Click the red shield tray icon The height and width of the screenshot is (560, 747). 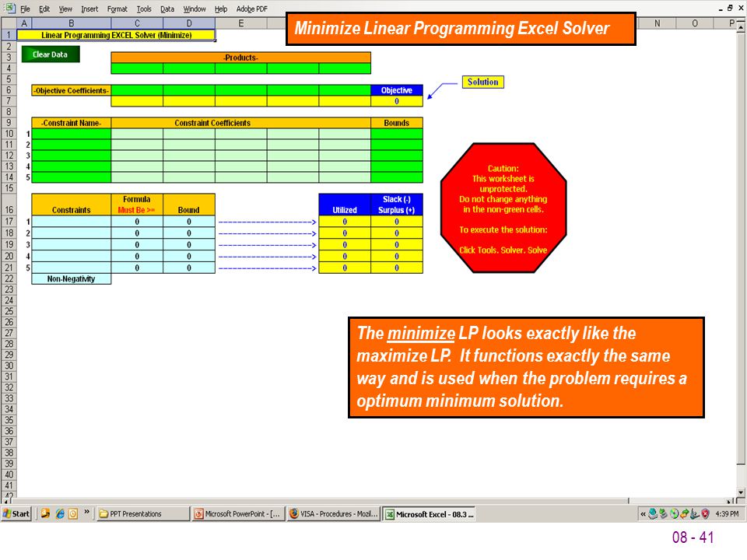click(x=706, y=514)
